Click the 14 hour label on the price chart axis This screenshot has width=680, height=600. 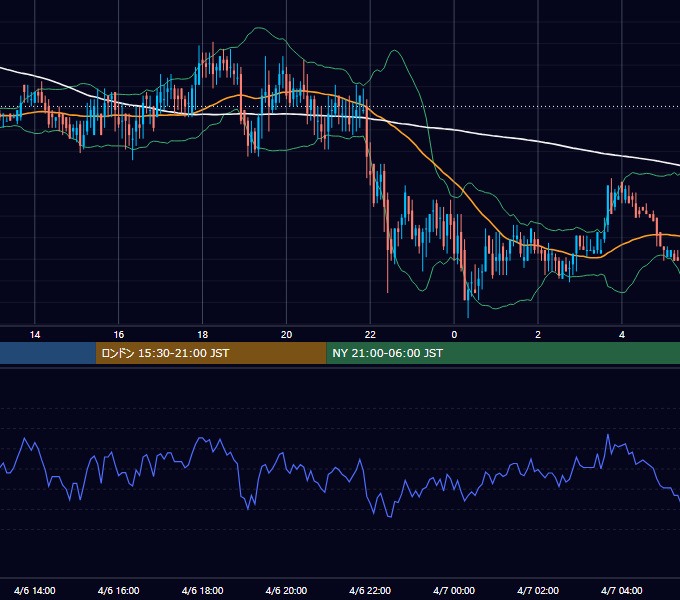[x=35, y=335]
